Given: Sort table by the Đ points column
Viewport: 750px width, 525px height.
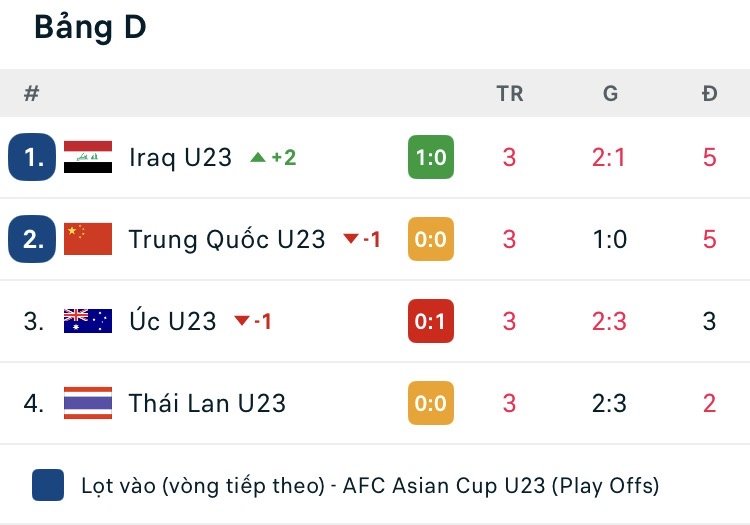Looking at the screenshot, I should click(x=709, y=94).
